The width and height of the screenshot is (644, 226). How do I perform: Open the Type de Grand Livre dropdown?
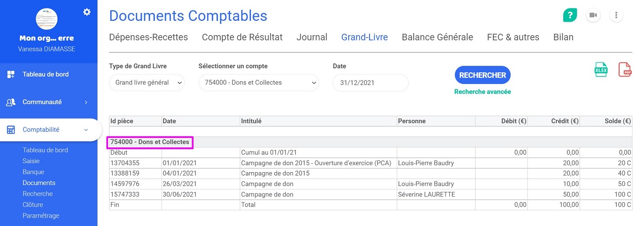point(147,83)
